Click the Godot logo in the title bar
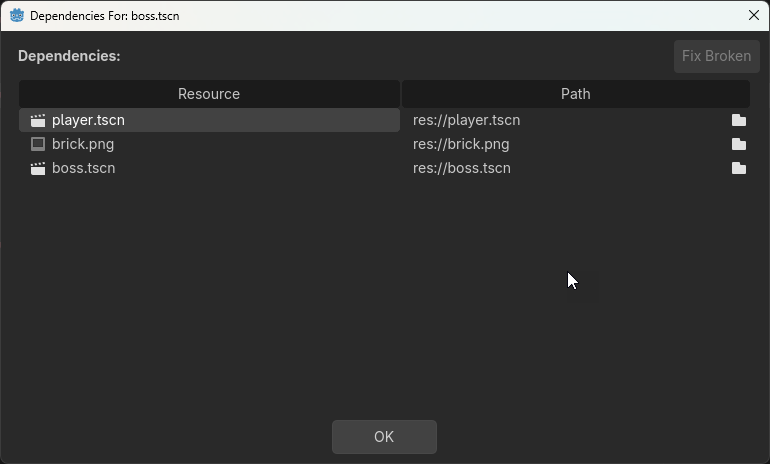This screenshot has height=464, width=770. [17, 16]
